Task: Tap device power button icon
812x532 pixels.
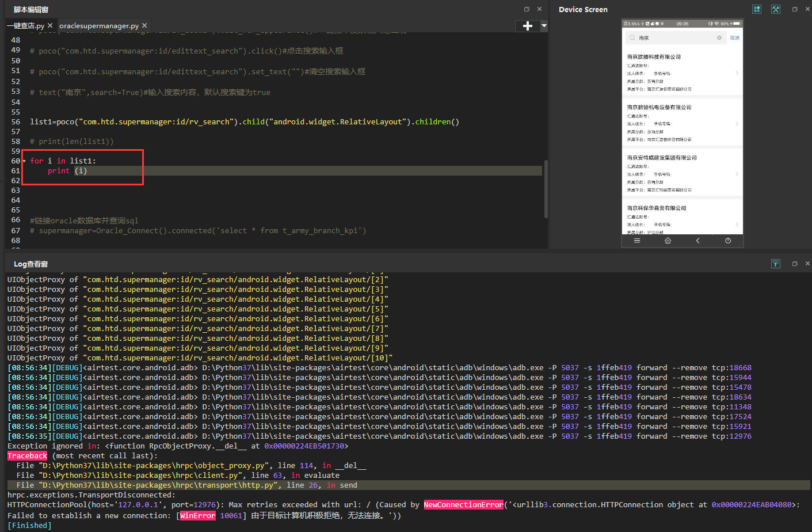Action: tap(728, 241)
